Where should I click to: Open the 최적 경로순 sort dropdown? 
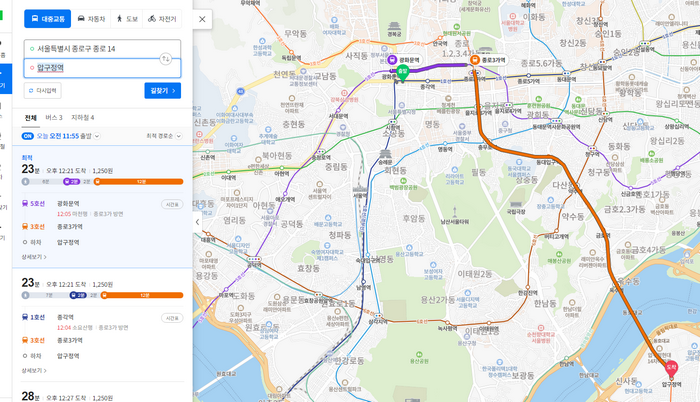164,136
